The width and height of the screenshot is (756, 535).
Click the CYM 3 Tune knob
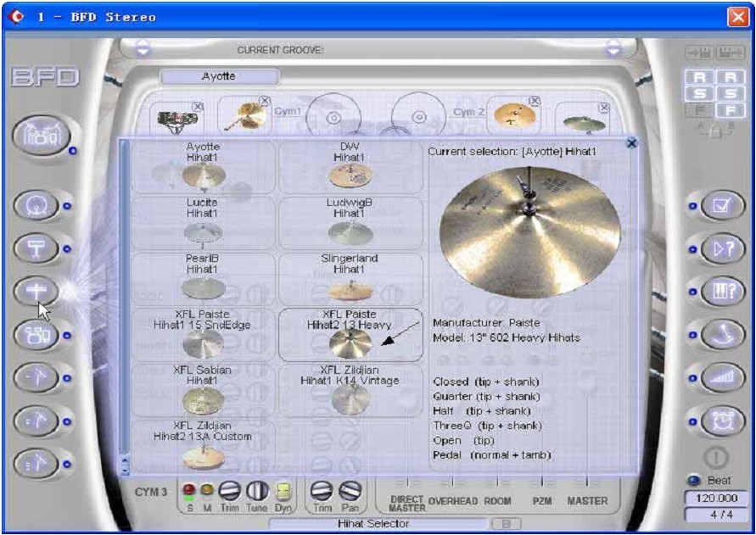coord(257,490)
